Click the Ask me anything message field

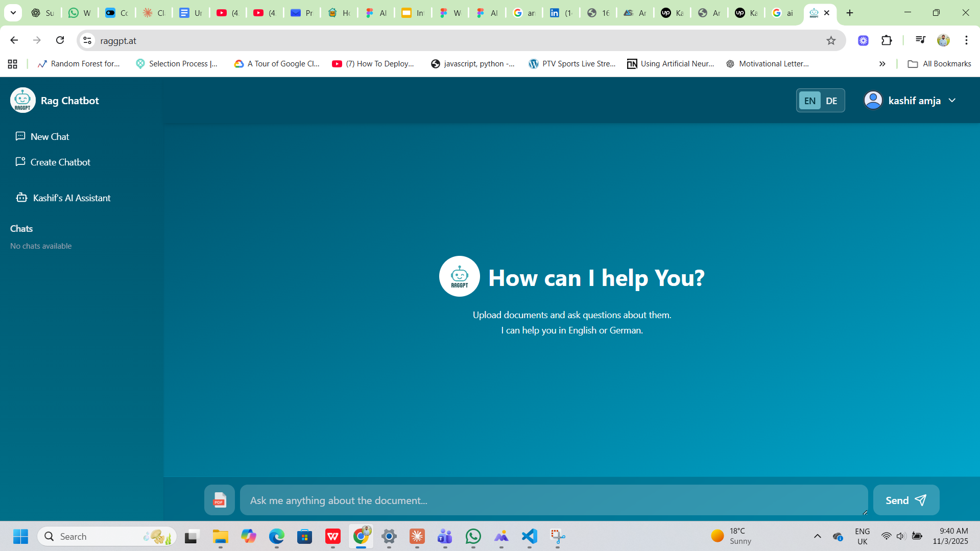554,500
